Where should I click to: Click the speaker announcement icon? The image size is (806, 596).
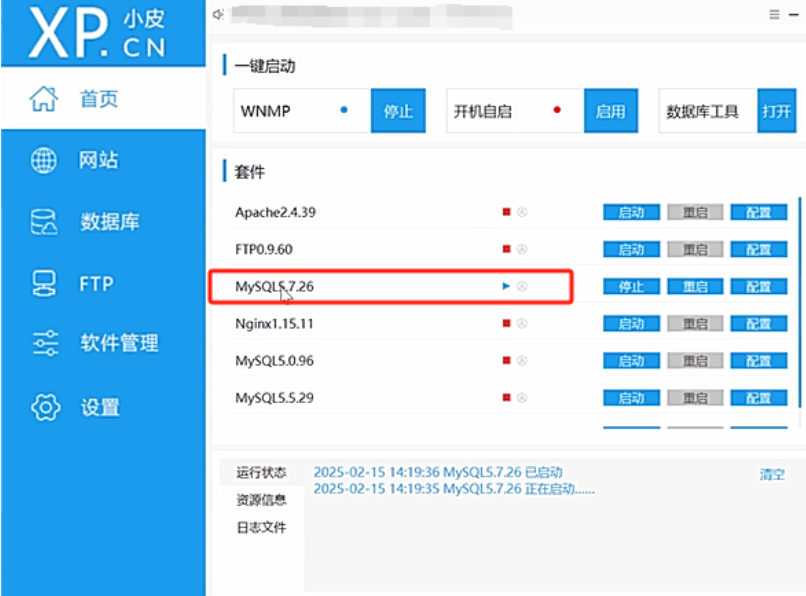(218, 14)
